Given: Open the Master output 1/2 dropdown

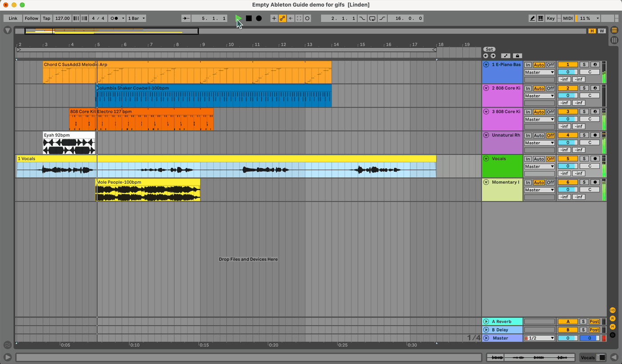Looking at the screenshot, I should (540, 338).
